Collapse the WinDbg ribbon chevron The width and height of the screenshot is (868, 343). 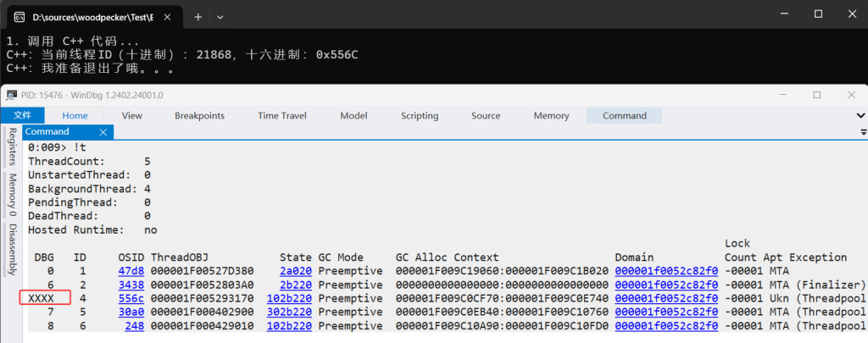point(861,115)
